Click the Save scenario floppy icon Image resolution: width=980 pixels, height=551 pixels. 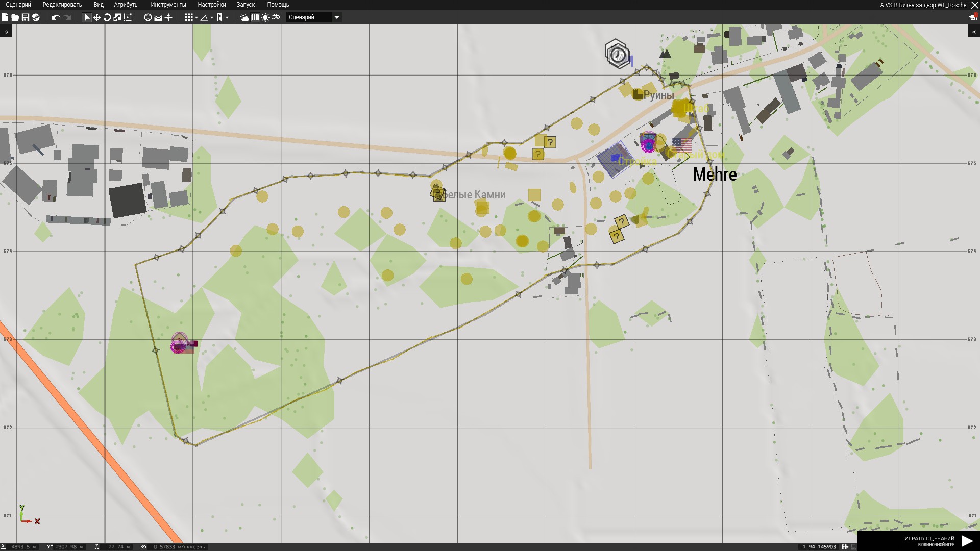(26, 17)
